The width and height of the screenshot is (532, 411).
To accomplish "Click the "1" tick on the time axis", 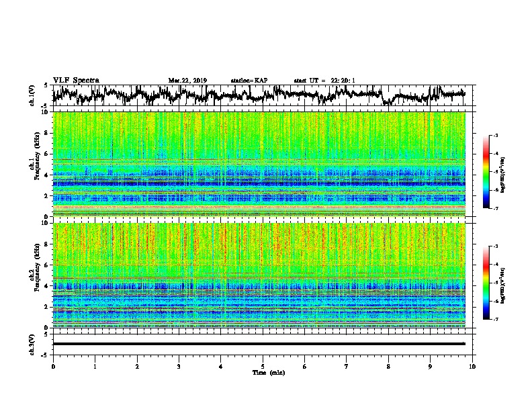I will coord(95,367).
